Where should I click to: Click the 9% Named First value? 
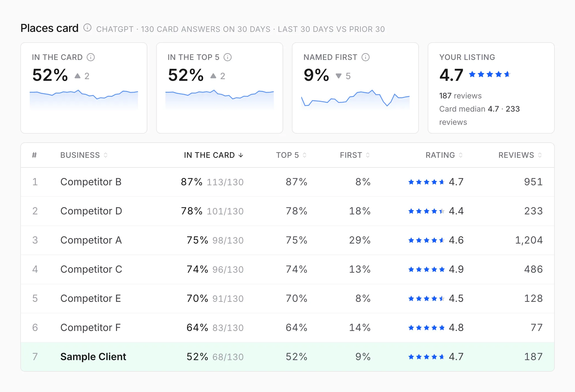click(316, 75)
